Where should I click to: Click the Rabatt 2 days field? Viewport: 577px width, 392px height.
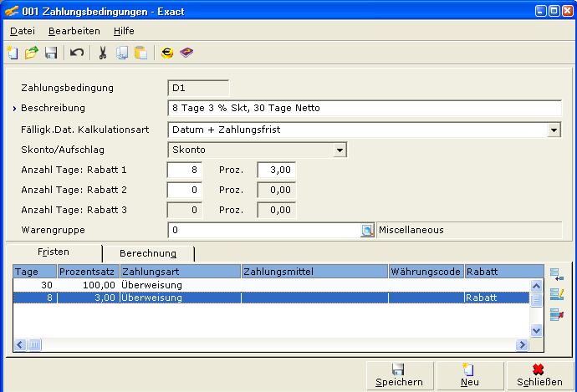click(x=184, y=191)
